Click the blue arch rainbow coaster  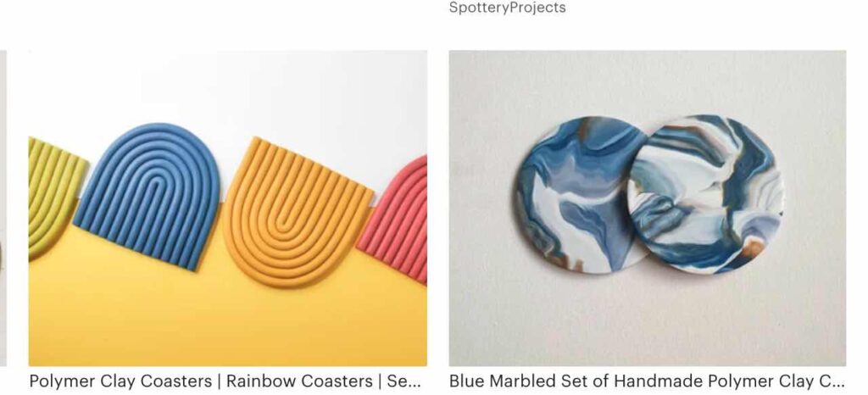coord(147,196)
